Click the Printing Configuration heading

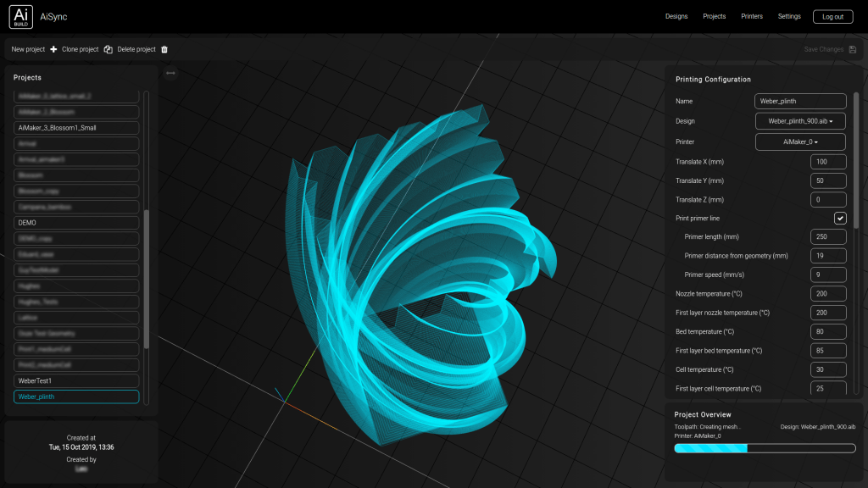tap(713, 79)
